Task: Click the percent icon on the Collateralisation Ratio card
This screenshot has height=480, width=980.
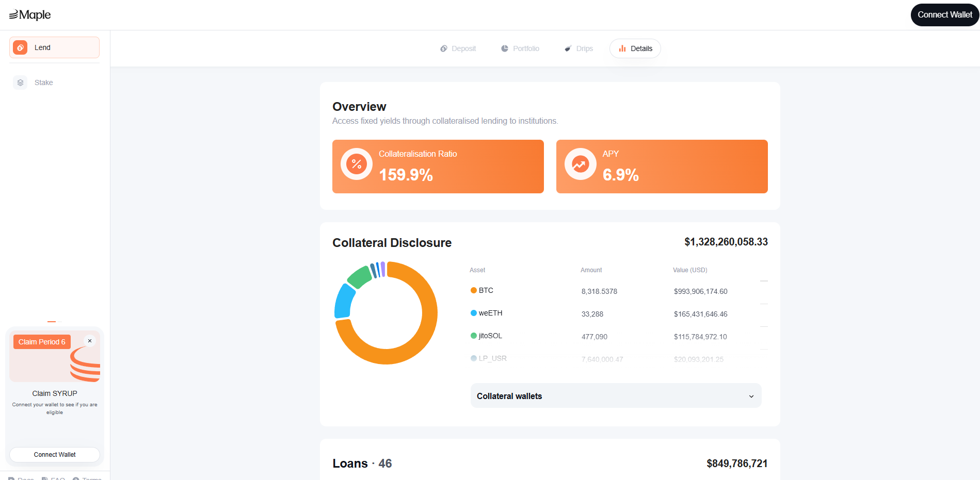Action: point(356,164)
